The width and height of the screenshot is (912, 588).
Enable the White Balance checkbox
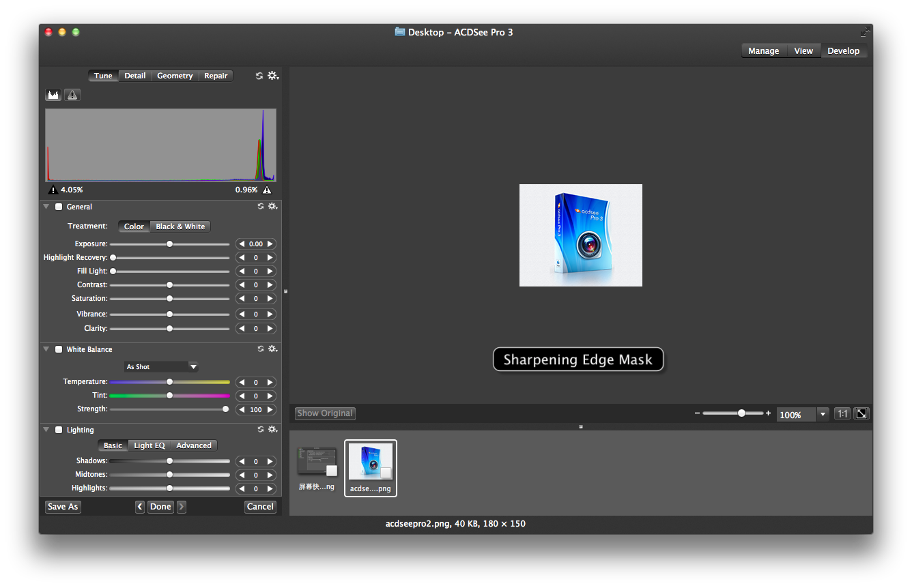[x=59, y=349]
